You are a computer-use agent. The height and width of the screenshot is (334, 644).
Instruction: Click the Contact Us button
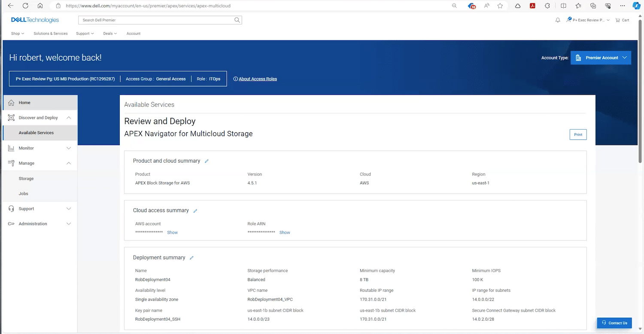coord(614,323)
